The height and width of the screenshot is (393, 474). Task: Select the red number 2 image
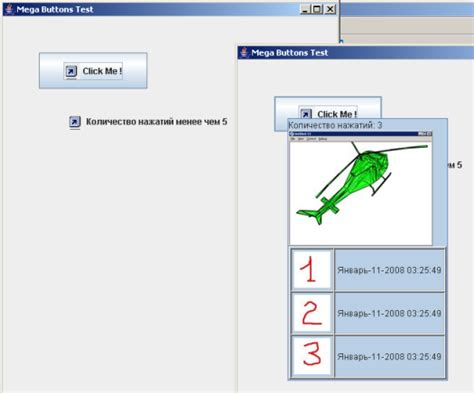point(312,313)
